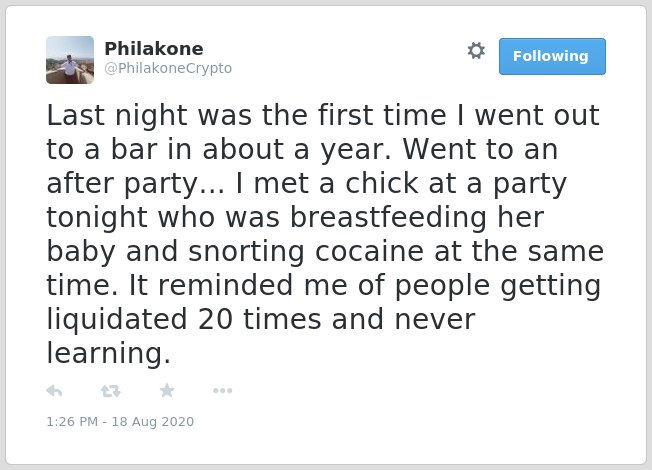
Task: Reply to Philakone's tweet
Action: [54, 391]
